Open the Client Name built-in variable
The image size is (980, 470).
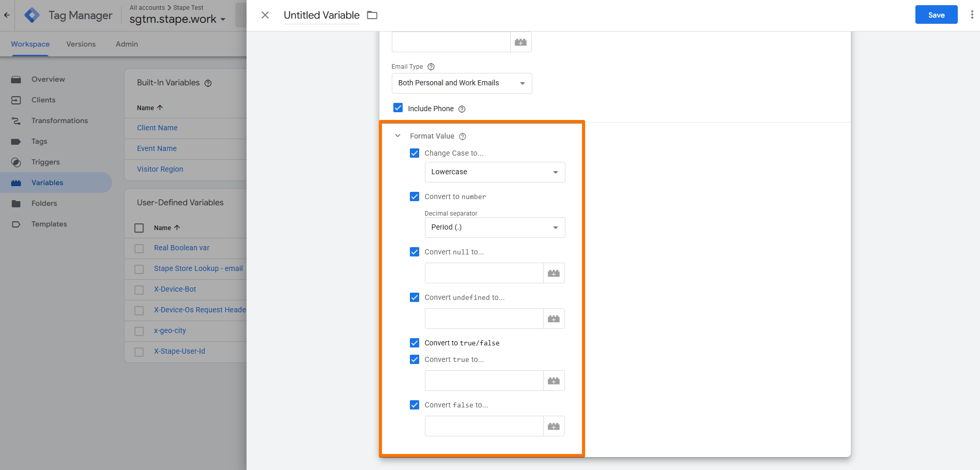157,128
